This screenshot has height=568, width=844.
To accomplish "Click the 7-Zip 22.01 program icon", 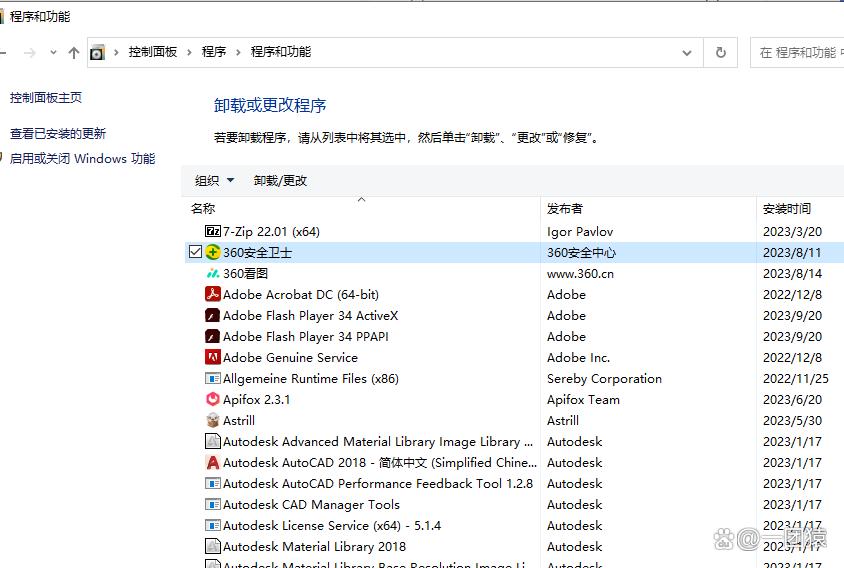I will click(213, 232).
